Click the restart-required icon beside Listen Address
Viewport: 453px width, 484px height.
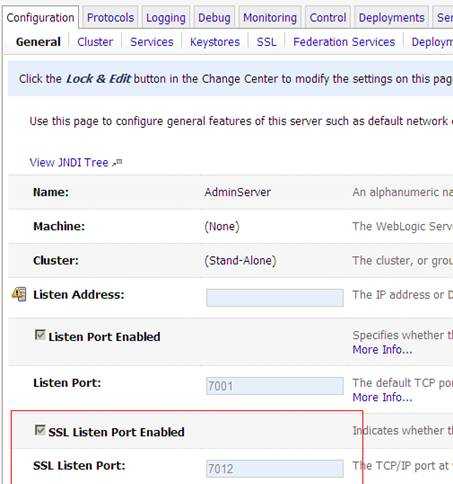[19, 294]
